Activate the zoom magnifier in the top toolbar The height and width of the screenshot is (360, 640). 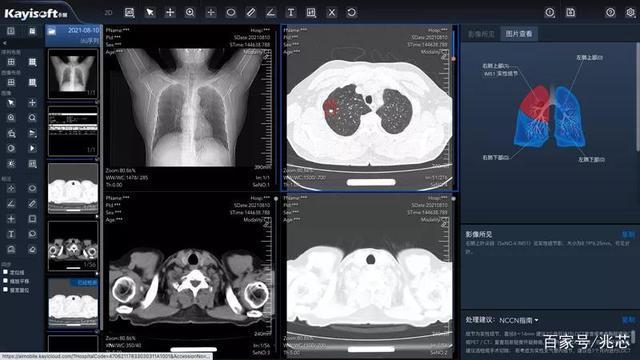(190, 13)
